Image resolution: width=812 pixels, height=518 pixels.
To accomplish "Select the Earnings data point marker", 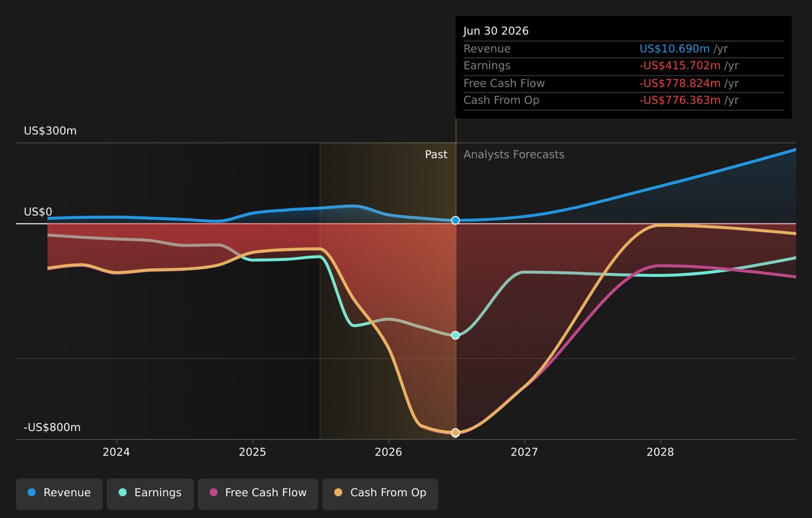I will tap(456, 335).
